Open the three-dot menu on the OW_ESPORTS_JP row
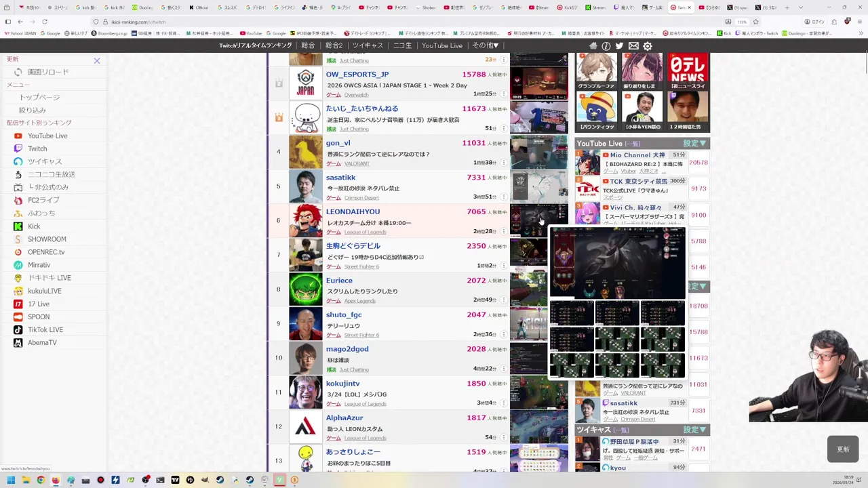 503,94
